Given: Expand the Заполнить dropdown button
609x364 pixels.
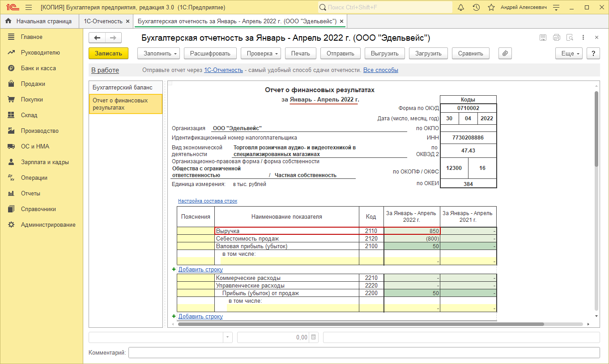Looking at the screenshot, I should click(158, 53).
